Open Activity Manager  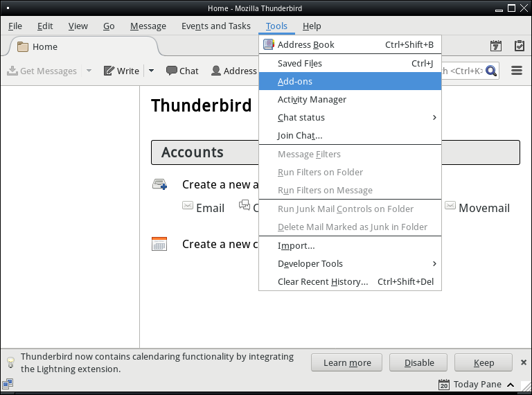pyautogui.click(x=350, y=99)
